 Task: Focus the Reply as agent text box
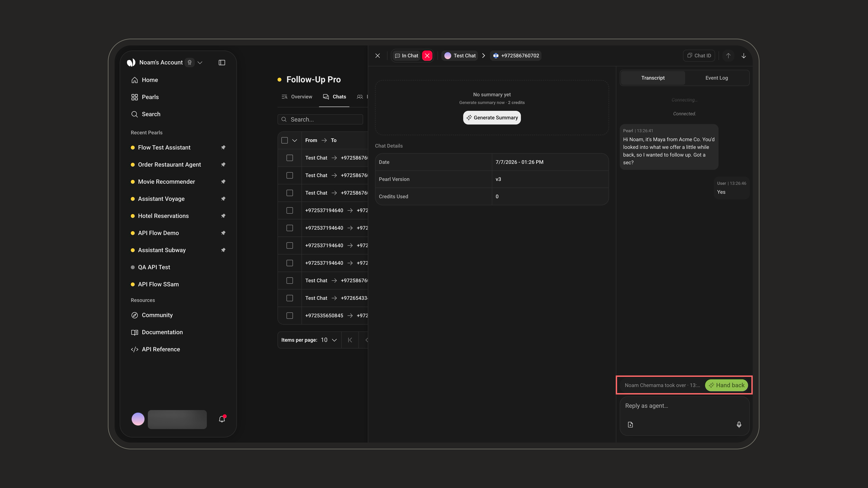coord(684,406)
